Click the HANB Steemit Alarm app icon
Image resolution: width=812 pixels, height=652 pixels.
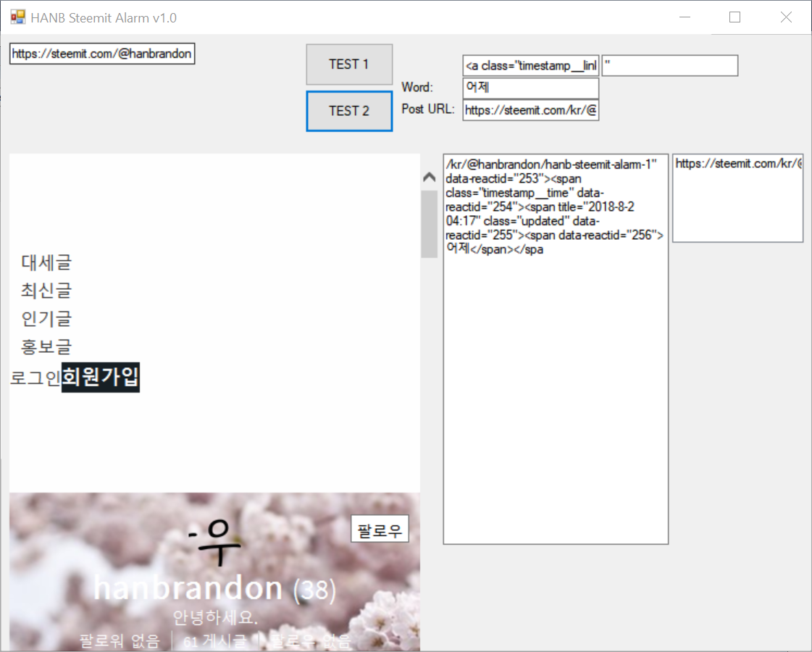pos(17,17)
